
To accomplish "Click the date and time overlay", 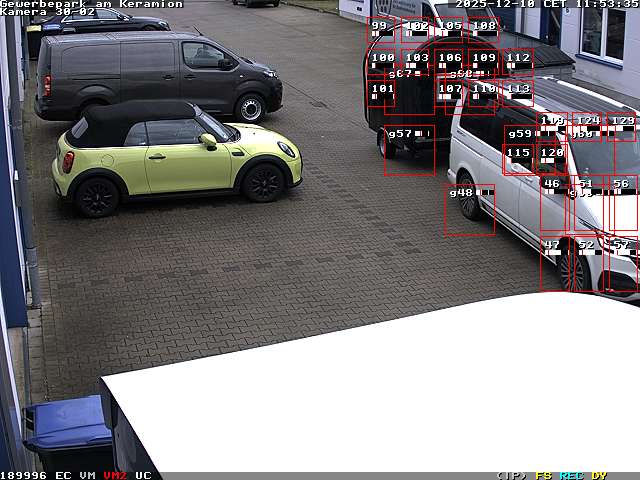I will (x=546, y=4).
